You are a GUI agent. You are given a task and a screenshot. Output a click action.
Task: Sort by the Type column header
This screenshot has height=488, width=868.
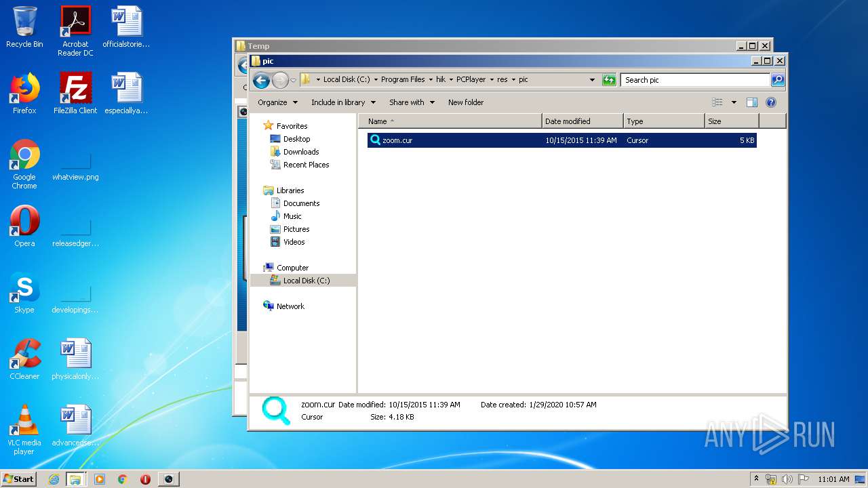point(664,121)
